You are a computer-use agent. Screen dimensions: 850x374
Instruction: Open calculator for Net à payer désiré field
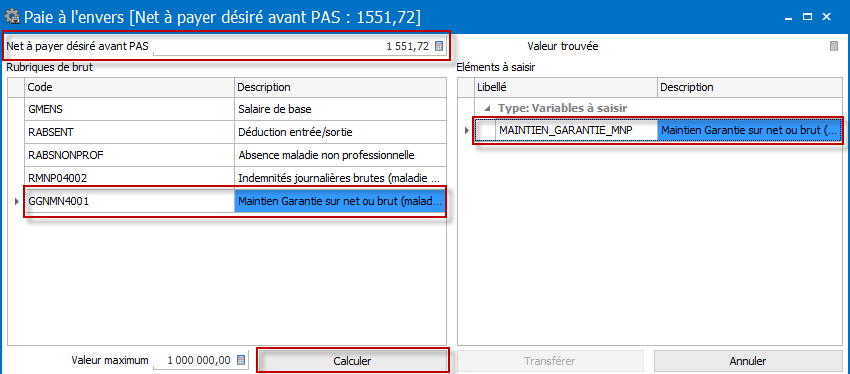click(439, 47)
